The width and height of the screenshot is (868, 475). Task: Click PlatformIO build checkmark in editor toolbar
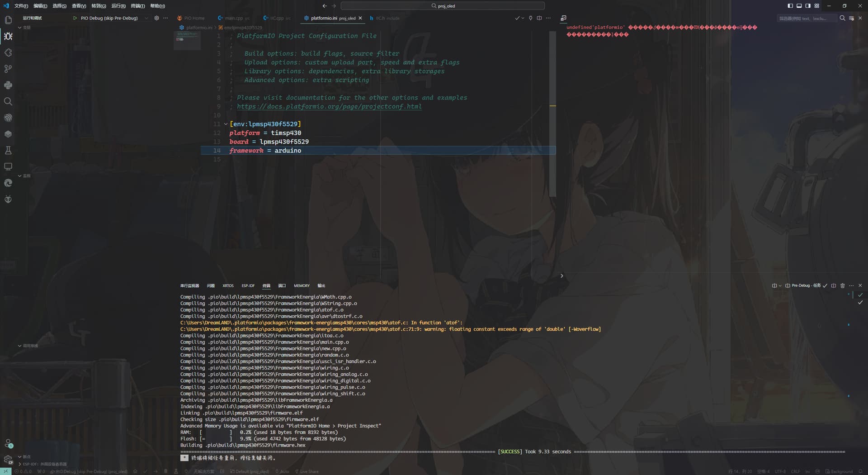517,18
